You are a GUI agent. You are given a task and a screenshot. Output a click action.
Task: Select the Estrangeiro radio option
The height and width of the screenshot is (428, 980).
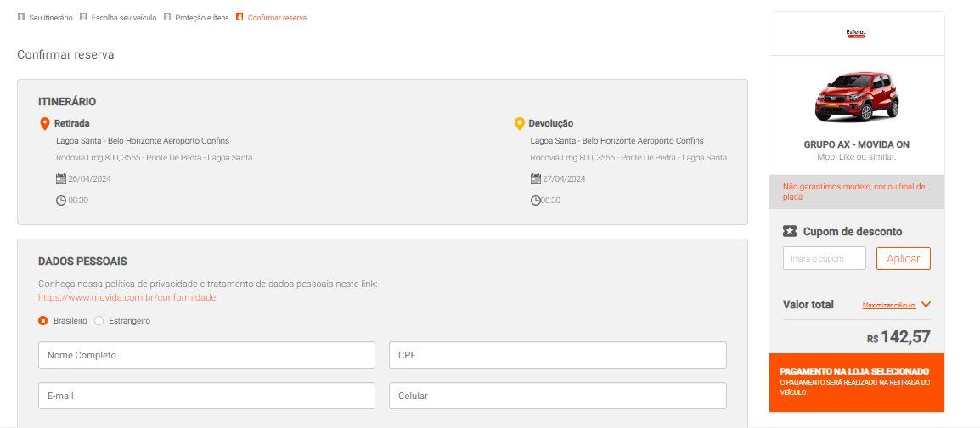coord(99,320)
